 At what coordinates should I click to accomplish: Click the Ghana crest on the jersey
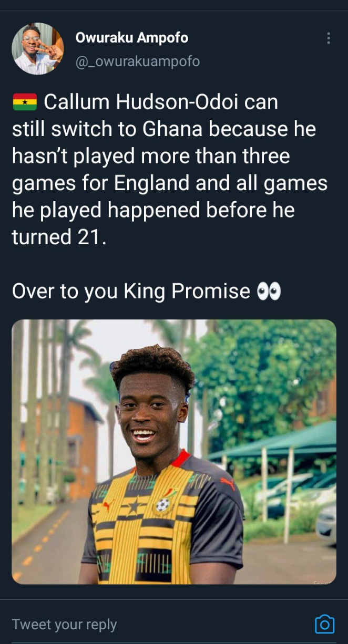point(163,501)
